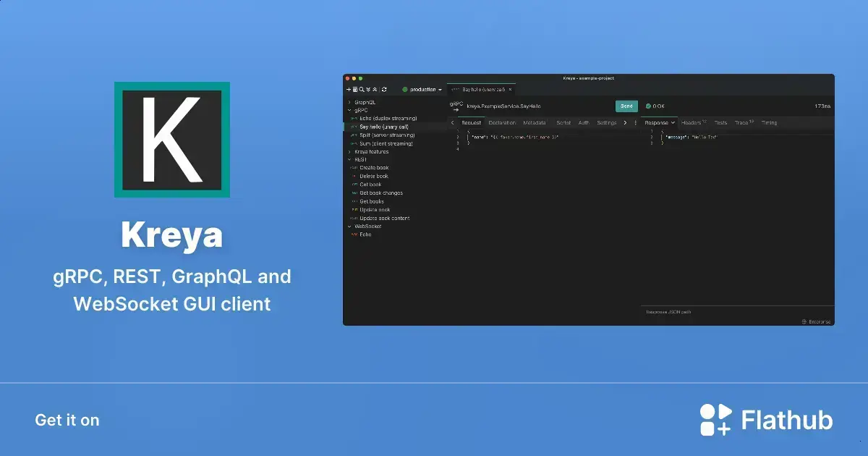868x456 pixels.
Task: Switch to the Auth tab
Action: tap(584, 123)
